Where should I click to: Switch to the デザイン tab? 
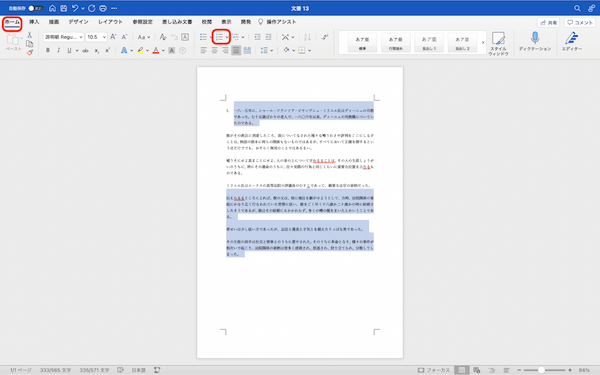click(78, 22)
